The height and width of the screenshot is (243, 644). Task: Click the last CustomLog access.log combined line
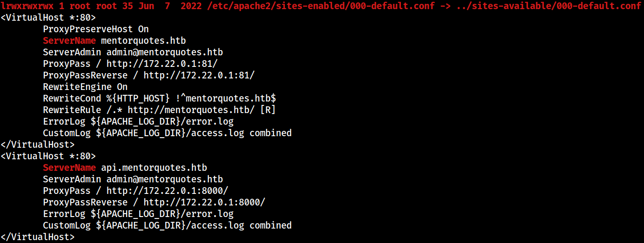tap(167, 225)
